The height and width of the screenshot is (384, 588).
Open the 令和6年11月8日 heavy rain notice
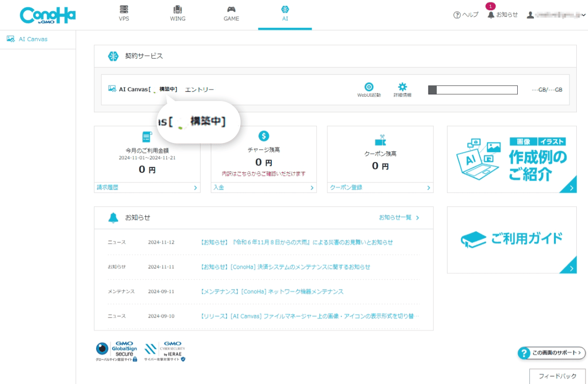[297, 242]
